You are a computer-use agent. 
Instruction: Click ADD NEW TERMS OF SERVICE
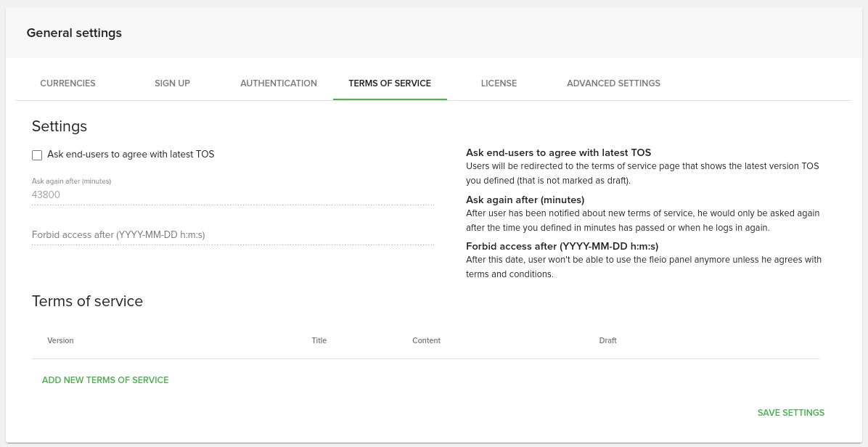coord(105,380)
